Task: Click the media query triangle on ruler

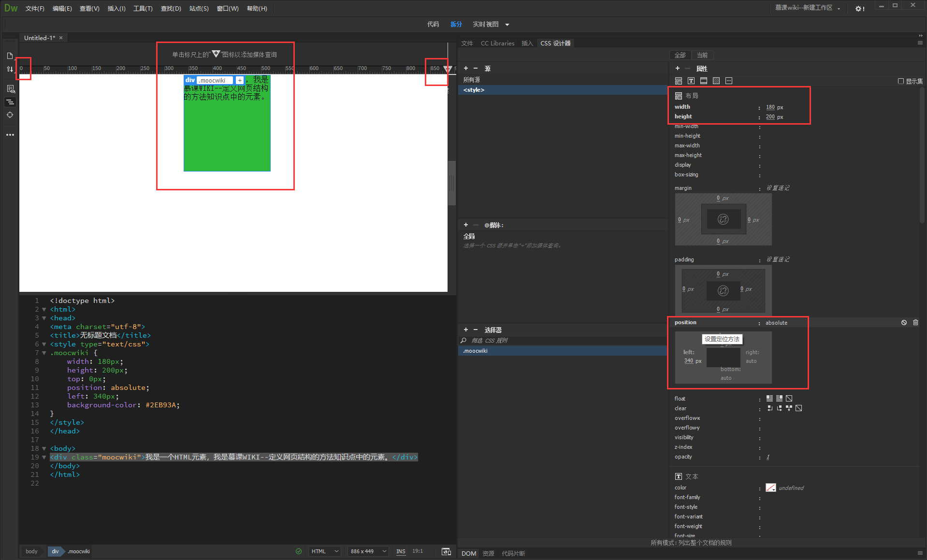Action: (x=448, y=69)
